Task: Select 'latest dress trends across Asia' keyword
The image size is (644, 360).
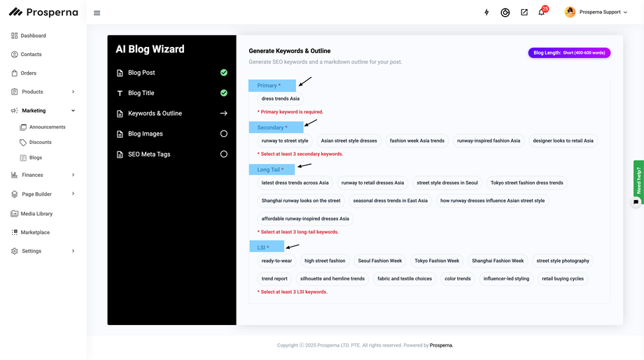Action: [295, 183]
